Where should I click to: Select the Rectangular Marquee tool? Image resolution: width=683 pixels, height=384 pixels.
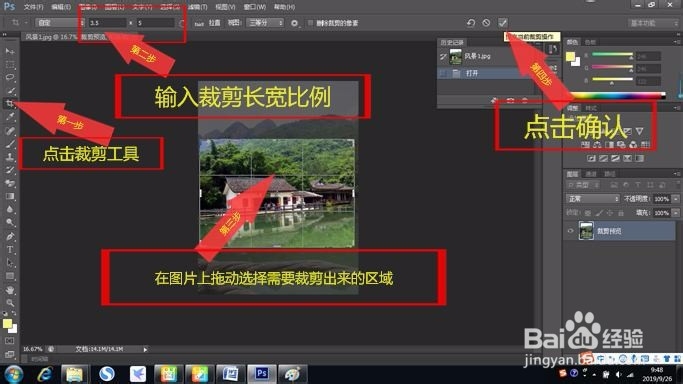coord(10,64)
